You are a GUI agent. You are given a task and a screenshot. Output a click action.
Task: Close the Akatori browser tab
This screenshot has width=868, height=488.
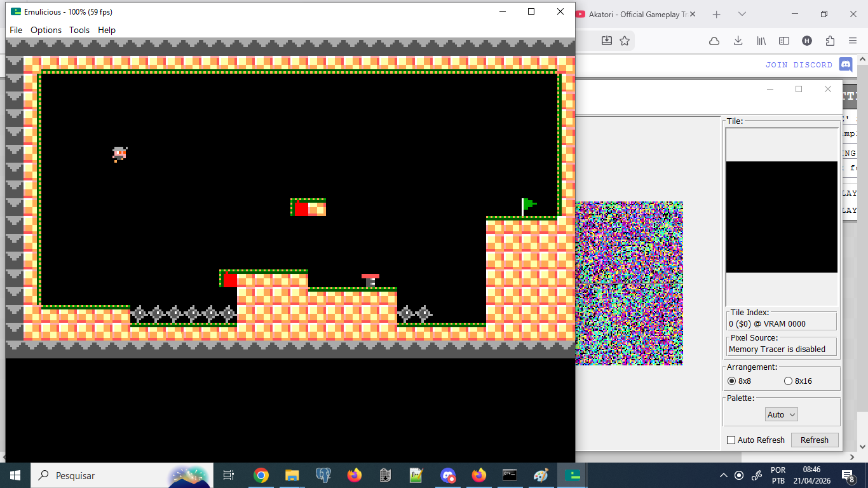click(692, 14)
